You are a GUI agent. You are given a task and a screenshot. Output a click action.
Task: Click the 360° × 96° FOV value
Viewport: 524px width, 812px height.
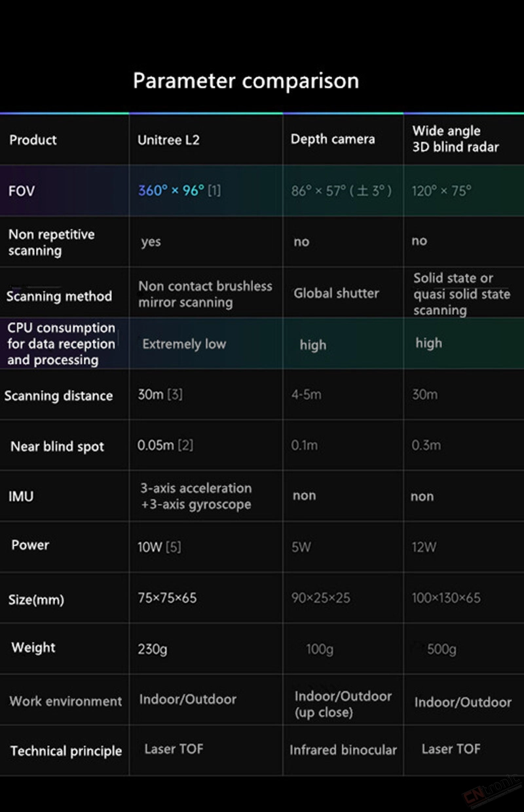pyautogui.click(x=171, y=191)
